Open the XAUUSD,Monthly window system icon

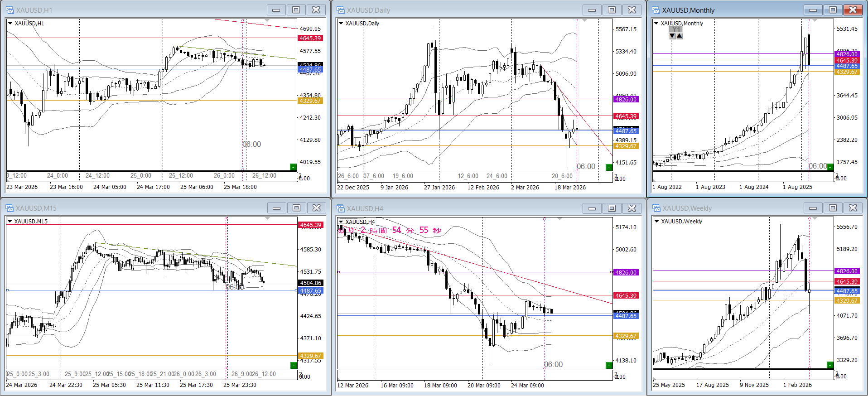pyautogui.click(x=656, y=10)
